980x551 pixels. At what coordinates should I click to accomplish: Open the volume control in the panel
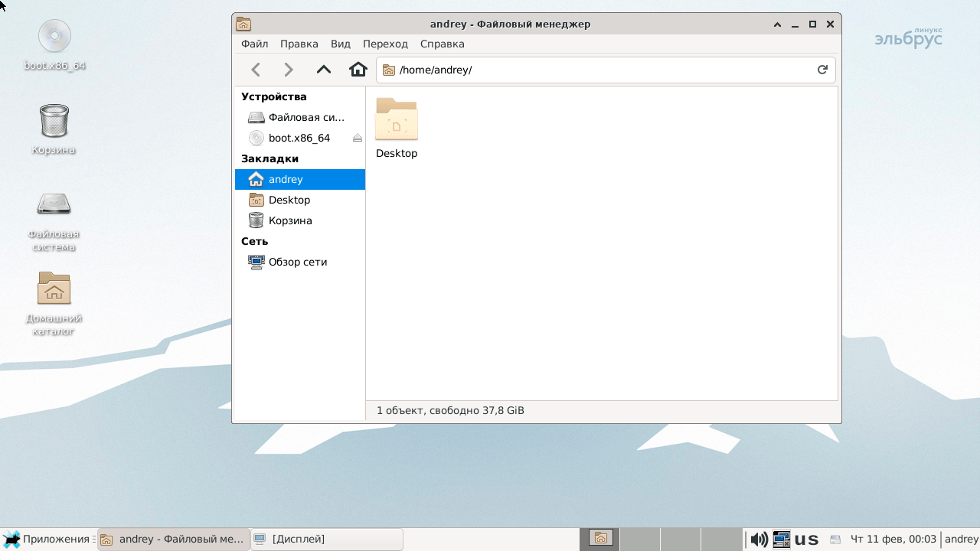(759, 540)
